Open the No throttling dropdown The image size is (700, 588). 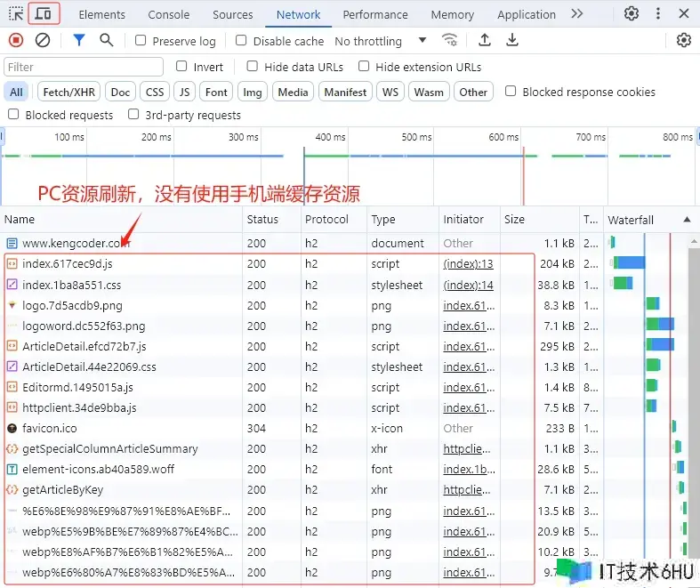(380, 41)
